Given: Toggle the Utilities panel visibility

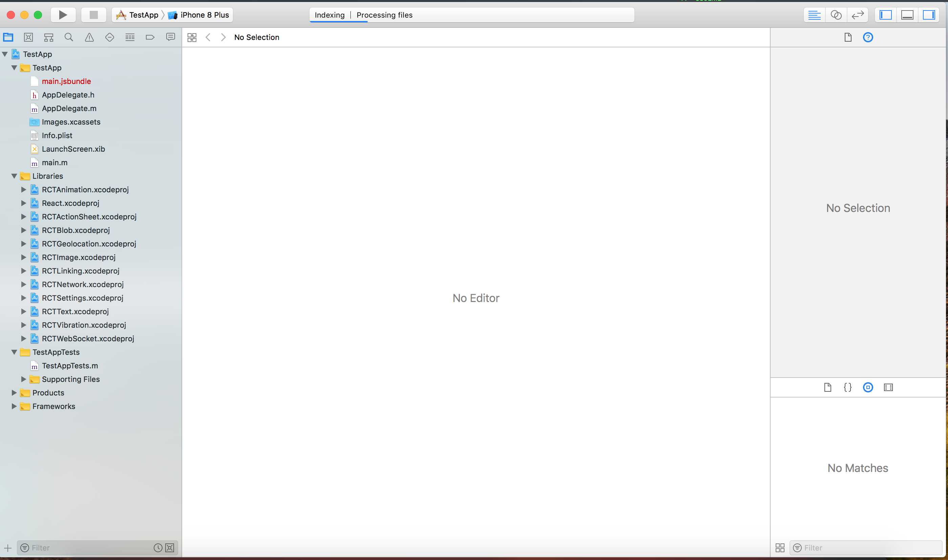Looking at the screenshot, I should click(929, 15).
